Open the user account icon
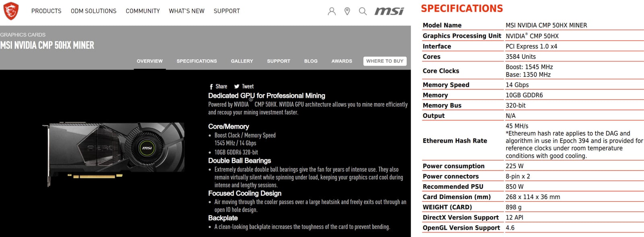 click(x=332, y=11)
